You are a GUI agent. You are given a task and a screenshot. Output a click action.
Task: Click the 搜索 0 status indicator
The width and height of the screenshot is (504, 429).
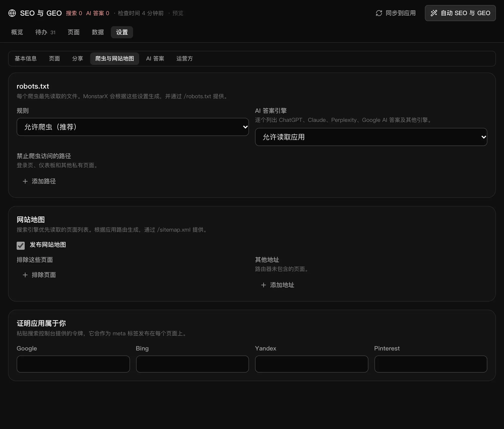[74, 13]
